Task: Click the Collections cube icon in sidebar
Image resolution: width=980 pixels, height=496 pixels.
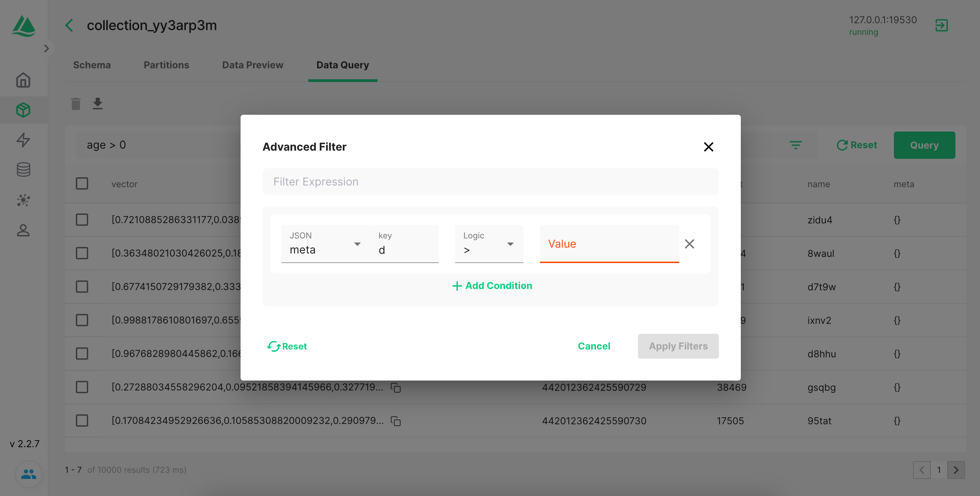Action: [x=23, y=110]
